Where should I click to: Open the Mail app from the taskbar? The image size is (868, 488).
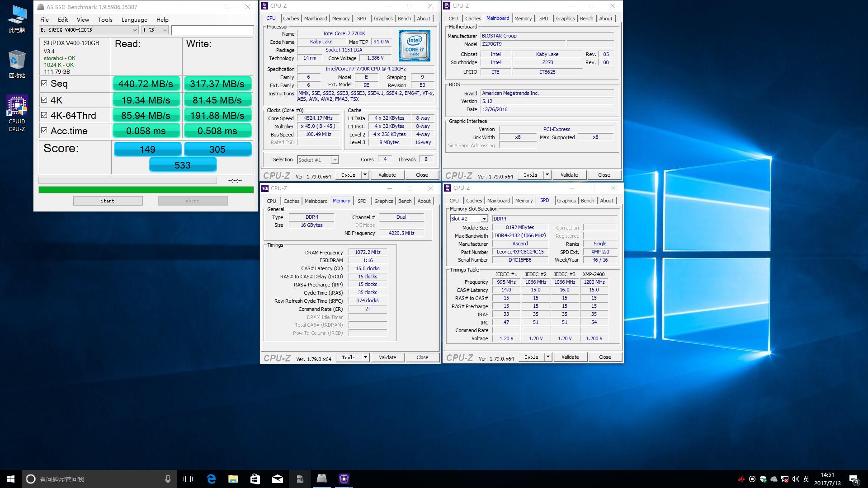pyautogui.click(x=278, y=479)
